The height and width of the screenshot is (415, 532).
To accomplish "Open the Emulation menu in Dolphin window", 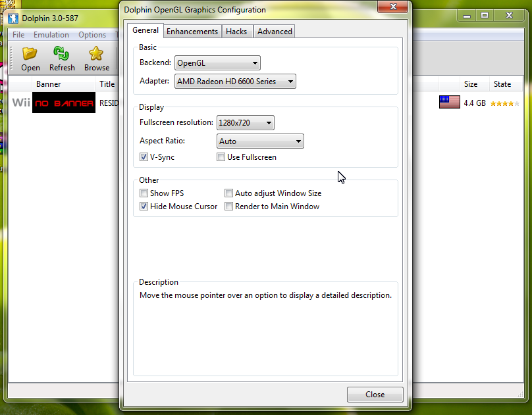I will click(51, 35).
